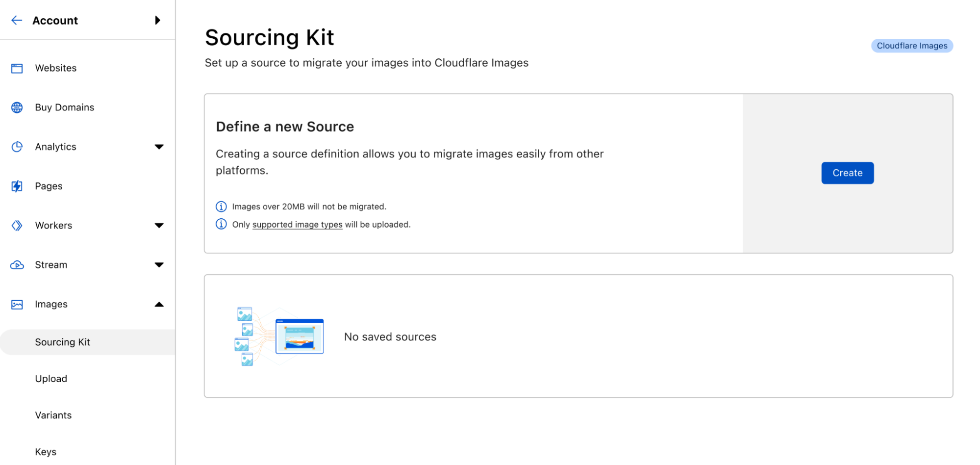This screenshot has width=980, height=465.
Task: Click the back arrow next to Account
Action: click(17, 20)
